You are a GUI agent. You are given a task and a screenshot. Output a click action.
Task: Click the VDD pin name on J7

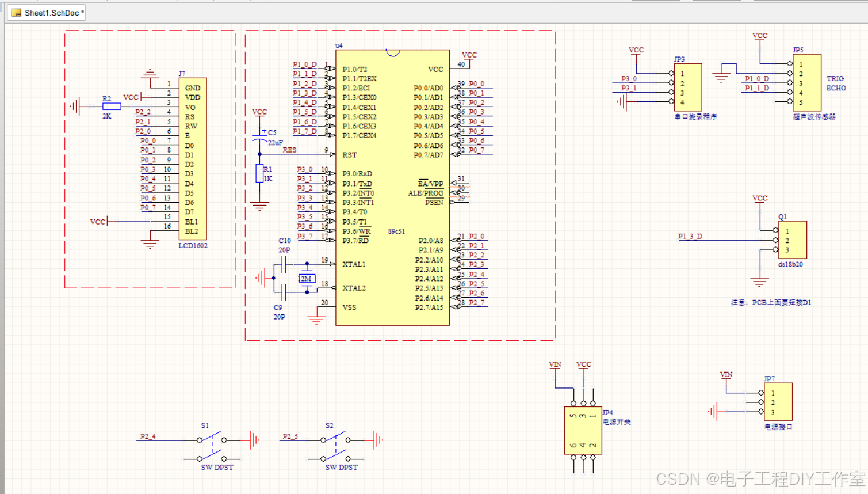[193, 97]
